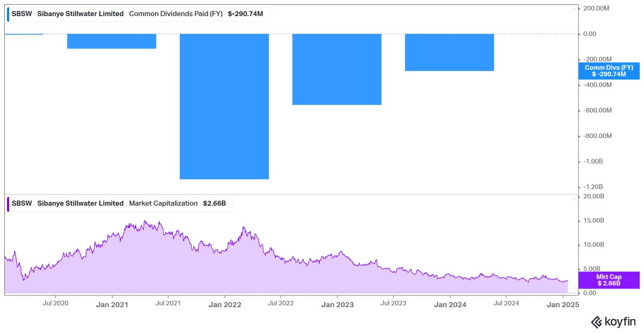Click the koyfin brand name text

click(x=620, y=322)
